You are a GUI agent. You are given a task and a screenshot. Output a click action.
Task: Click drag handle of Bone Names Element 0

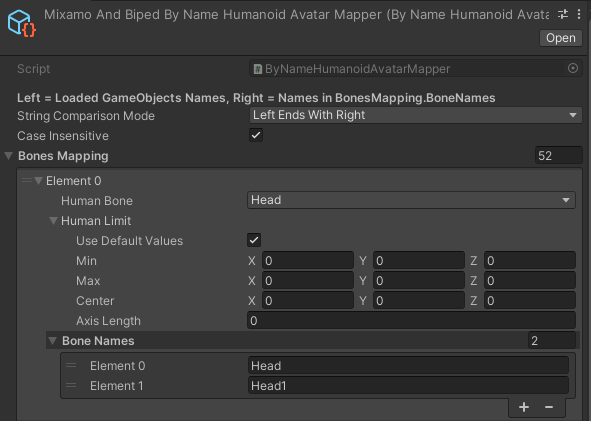(x=71, y=365)
